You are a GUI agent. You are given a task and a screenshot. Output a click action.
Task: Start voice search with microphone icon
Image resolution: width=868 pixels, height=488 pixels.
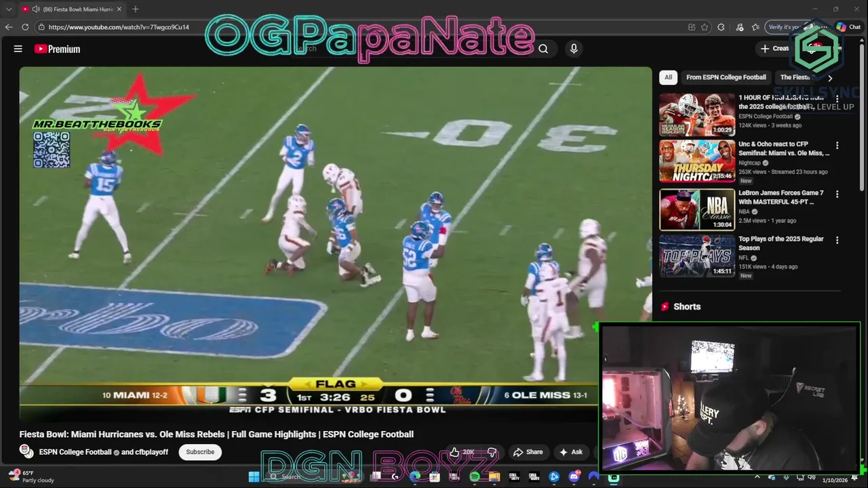pyautogui.click(x=574, y=49)
